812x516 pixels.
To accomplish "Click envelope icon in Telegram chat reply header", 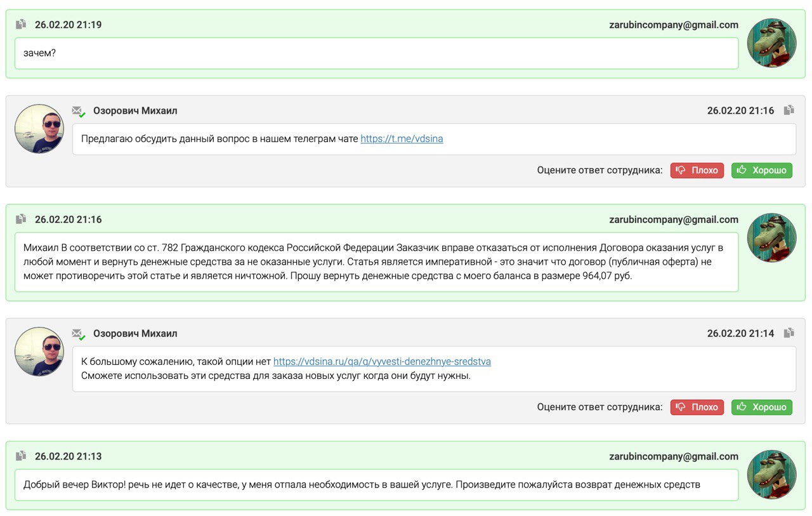I will (x=79, y=111).
